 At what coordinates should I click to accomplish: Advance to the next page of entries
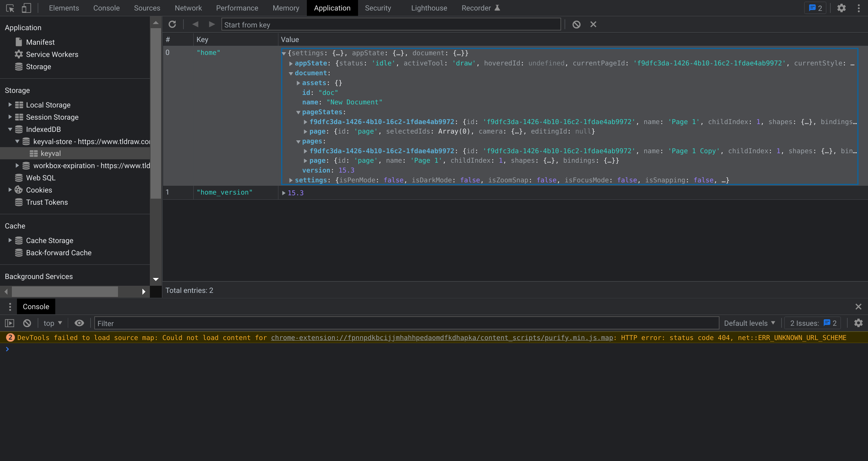tap(211, 24)
